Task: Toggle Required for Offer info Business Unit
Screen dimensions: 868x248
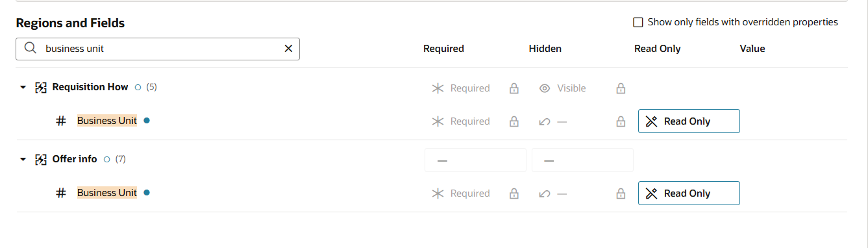Action: 461,193
